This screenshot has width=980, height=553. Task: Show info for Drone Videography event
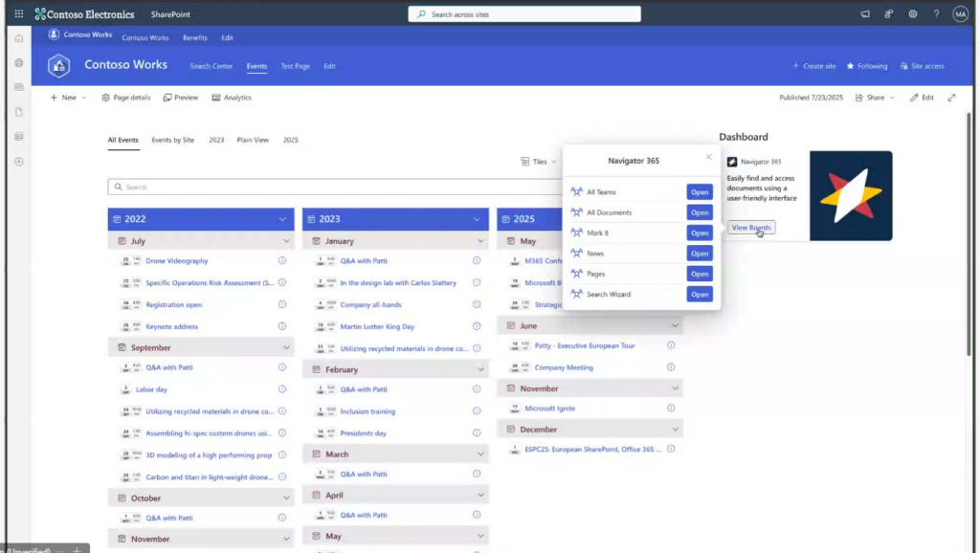282,260
